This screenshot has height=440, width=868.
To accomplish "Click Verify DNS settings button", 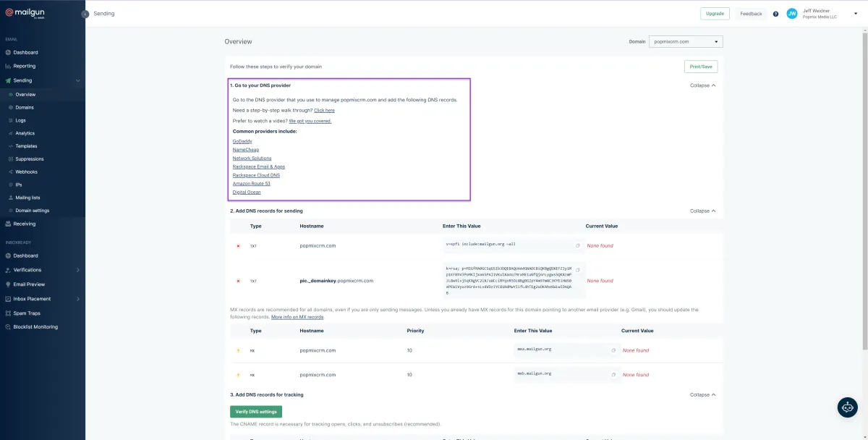I will tap(256, 412).
